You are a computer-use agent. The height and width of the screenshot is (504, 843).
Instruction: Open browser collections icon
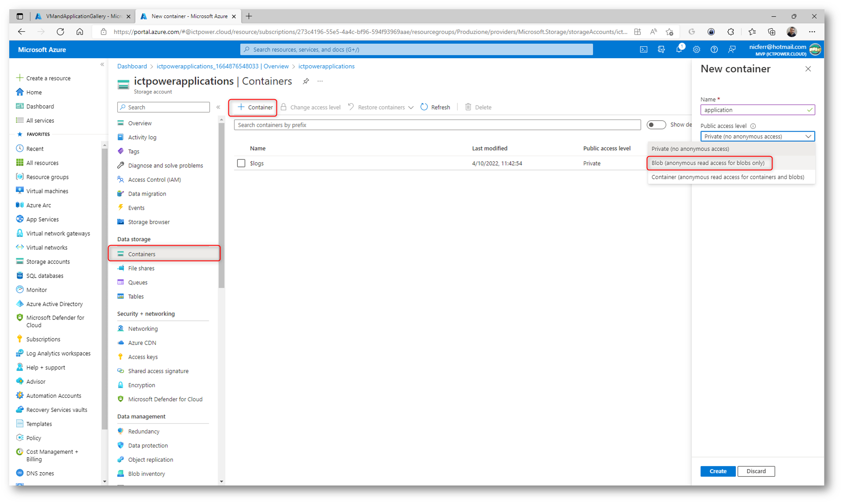[771, 32]
